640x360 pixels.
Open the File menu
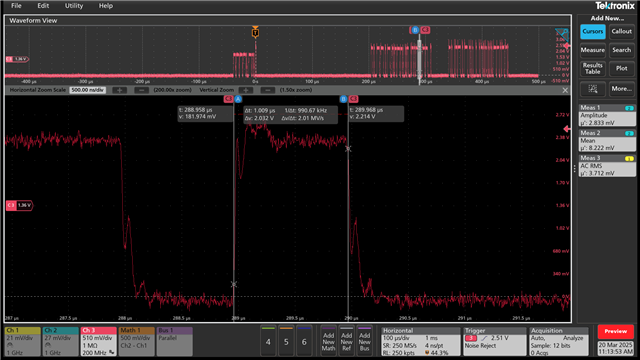click(16, 6)
